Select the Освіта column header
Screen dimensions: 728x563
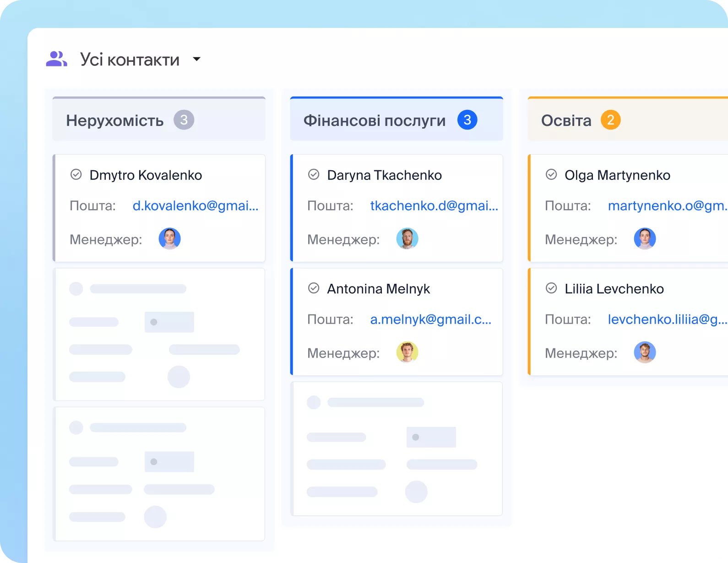coord(628,119)
